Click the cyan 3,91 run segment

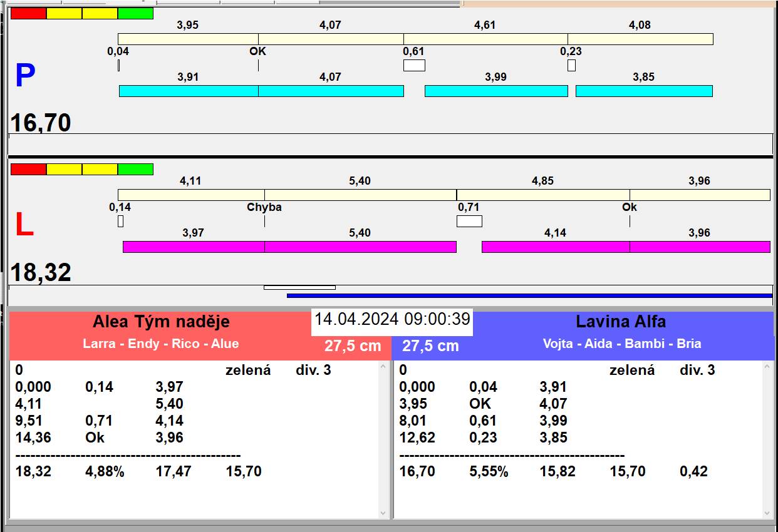click(x=189, y=91)
